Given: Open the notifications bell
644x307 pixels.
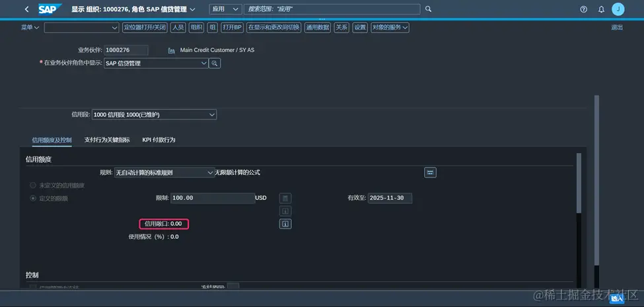Looking at the screenshot, I should (x=601, y=9).
